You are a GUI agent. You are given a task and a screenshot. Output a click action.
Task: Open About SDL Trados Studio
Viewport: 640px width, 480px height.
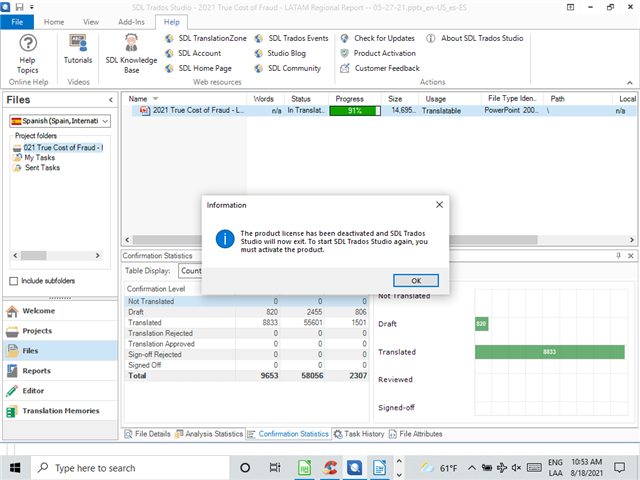coord(475,38)
